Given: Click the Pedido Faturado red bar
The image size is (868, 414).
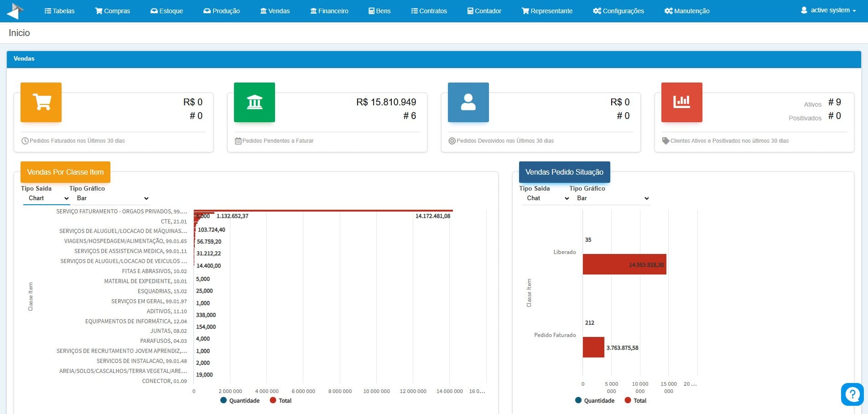Looking at the screenshot, I should click(x=593, y=347).
